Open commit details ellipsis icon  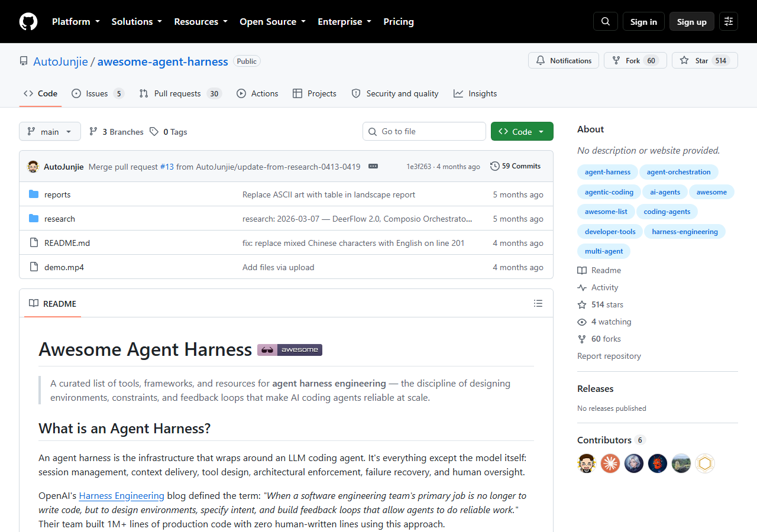pos(373,166)
